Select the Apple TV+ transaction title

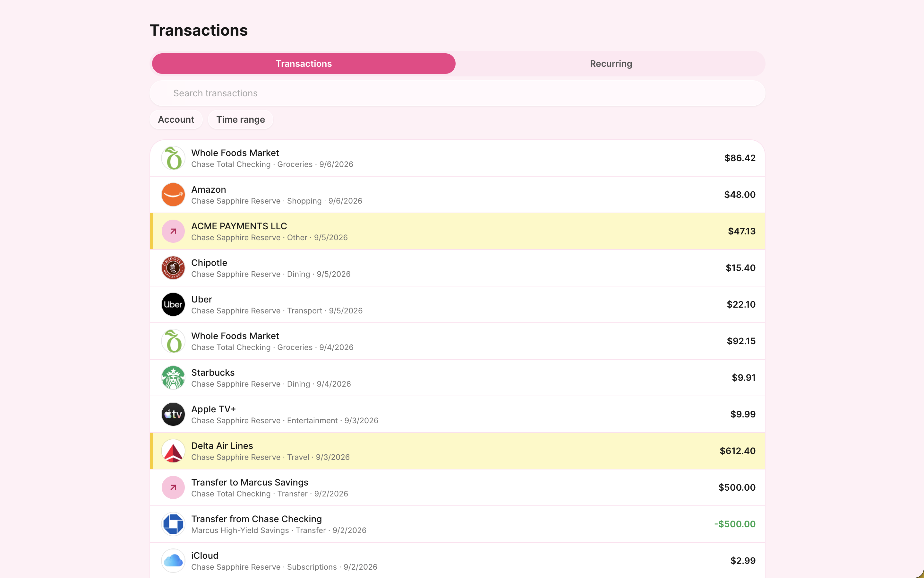click(213, 409)
